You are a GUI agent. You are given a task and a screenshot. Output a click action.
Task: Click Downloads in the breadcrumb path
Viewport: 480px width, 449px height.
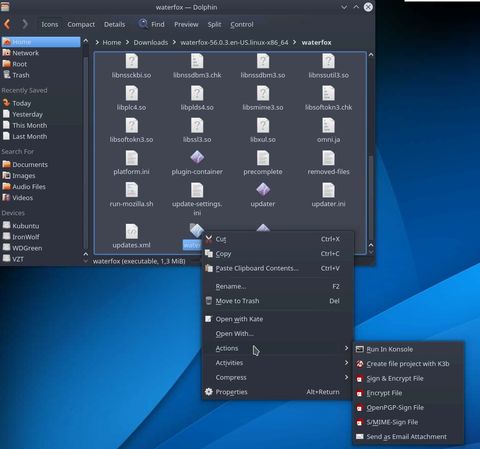pyautogui.click(x=151, y=42)
